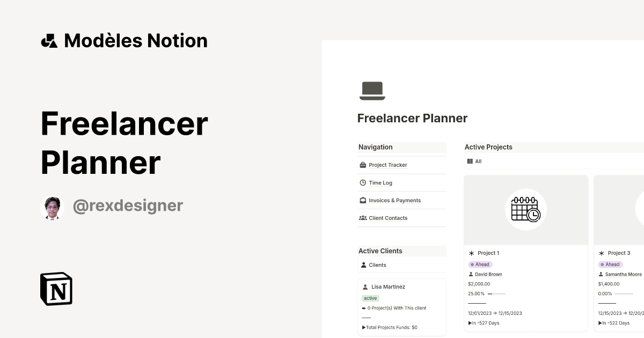
Task: Click the laptop icon above Freelancer Planner
Action: tap(372, 90)
